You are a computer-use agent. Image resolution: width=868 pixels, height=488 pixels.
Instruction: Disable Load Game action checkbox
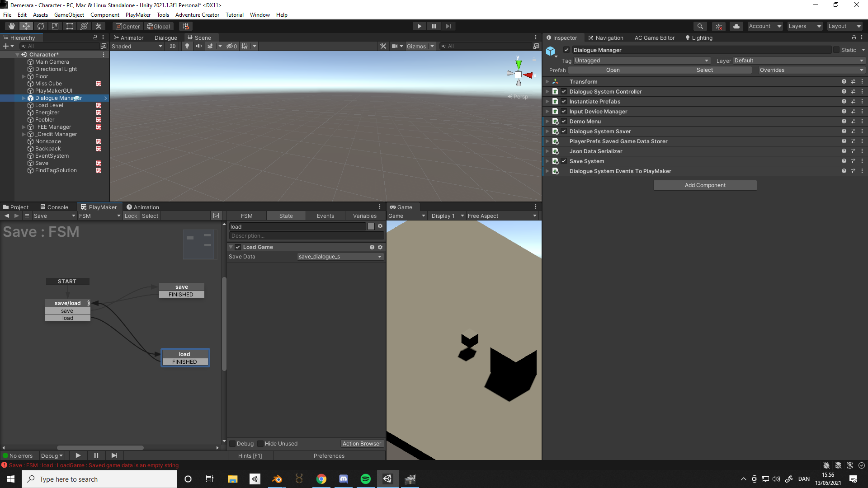pos(238,247)
